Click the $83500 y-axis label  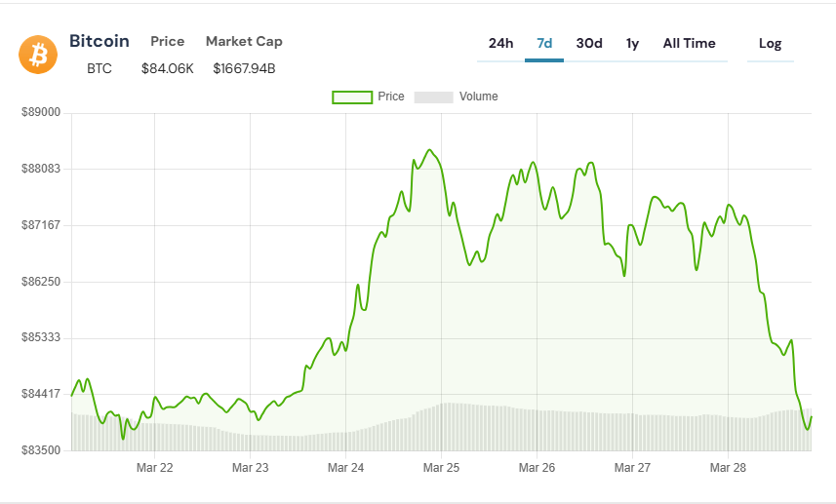tap(41, 450)
